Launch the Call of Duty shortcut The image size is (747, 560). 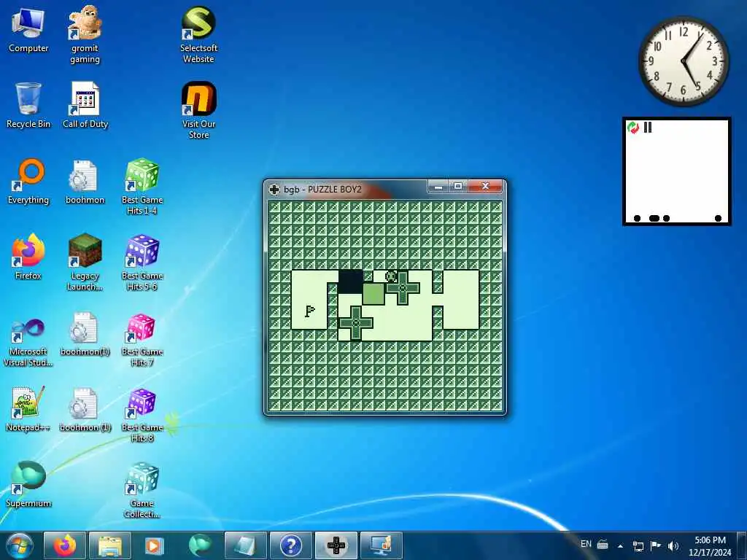pos(85,105)
